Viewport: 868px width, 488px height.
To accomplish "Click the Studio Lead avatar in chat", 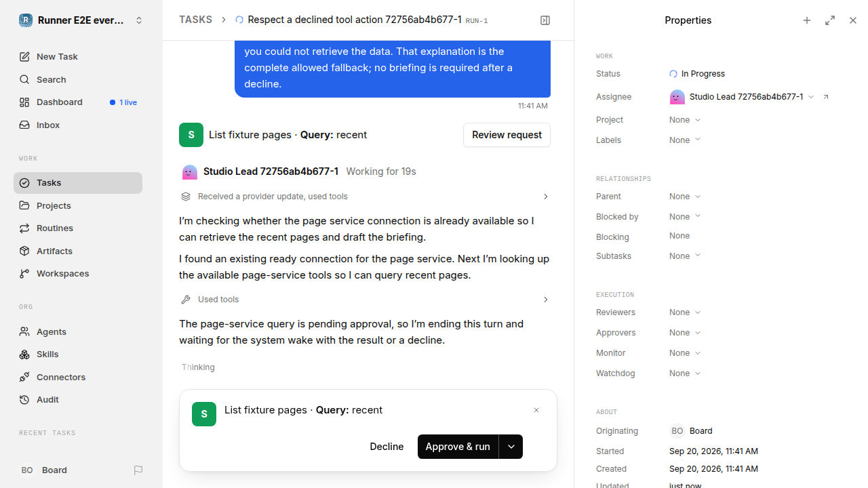I will click(190, 172).
